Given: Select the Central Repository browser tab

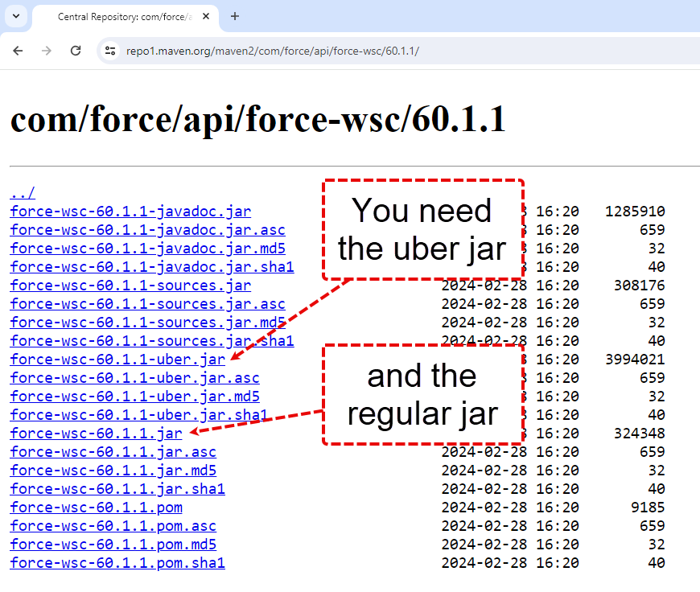Looking at the screenshot, I should 121,16.
